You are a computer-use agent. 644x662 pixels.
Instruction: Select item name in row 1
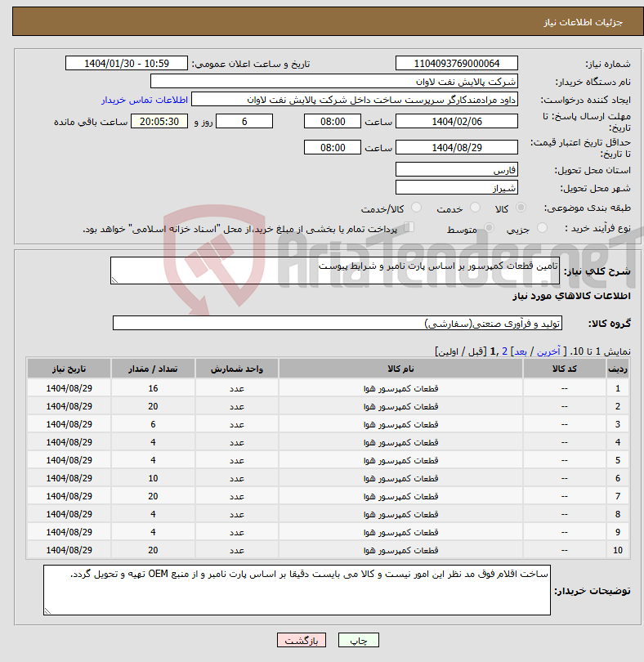(x=400, y=388)
